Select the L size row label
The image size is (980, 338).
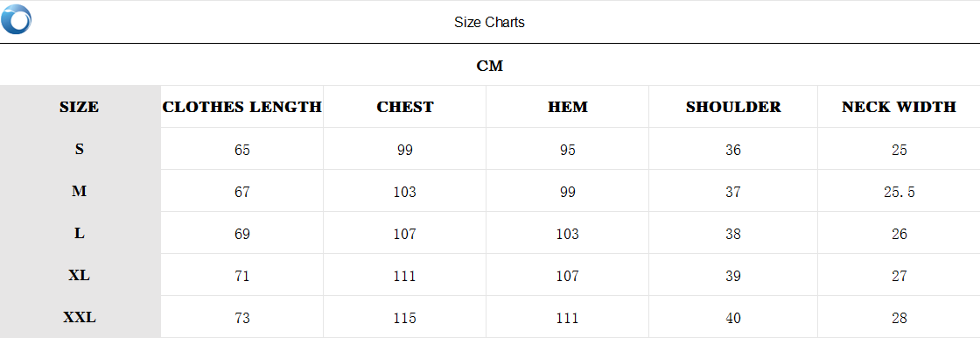[80, 234]
